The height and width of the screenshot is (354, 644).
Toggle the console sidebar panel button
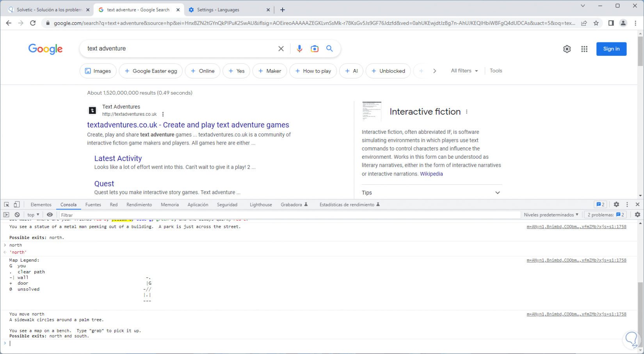coord(6,215)
